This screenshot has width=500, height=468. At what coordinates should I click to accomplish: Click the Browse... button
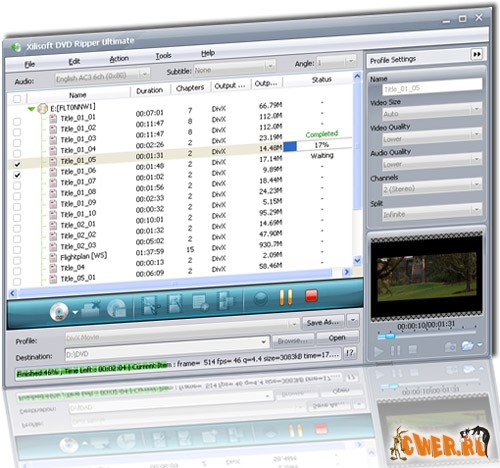pyautogui.click(x=293, y=341)
